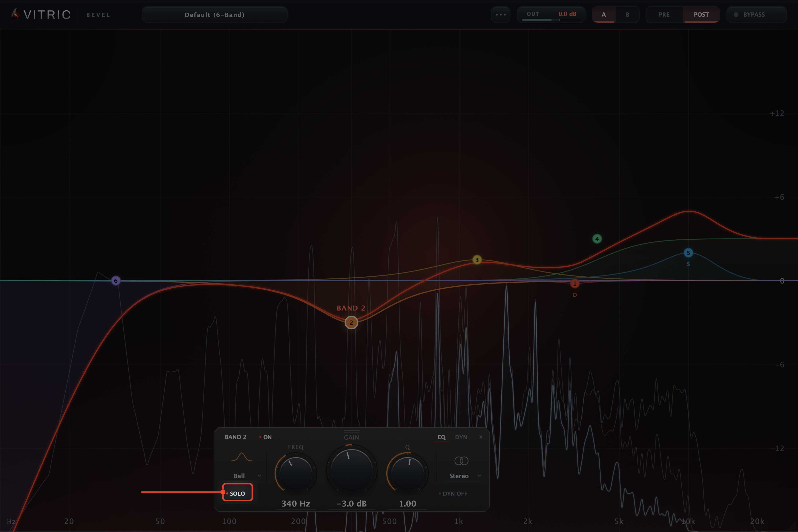Click the OUT 0.0 dB output level
Viewport: 798px width, 532px height.
pos(551,15)
